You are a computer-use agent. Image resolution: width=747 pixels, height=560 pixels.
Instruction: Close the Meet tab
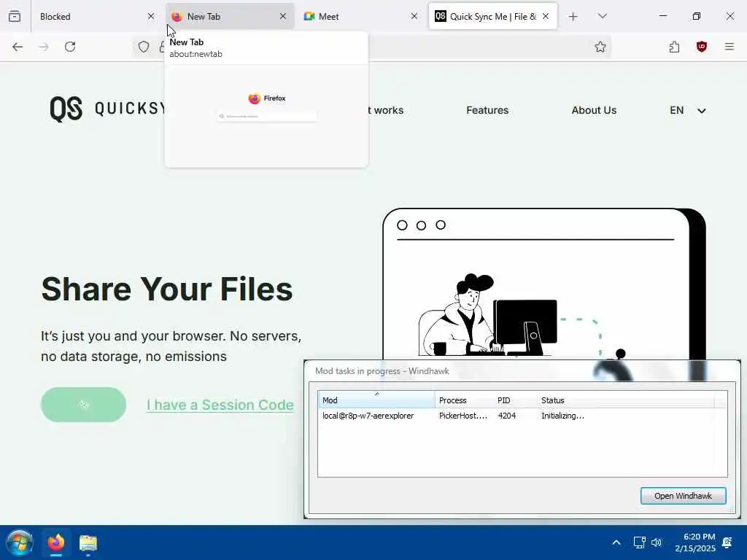[x=414, y=16]
